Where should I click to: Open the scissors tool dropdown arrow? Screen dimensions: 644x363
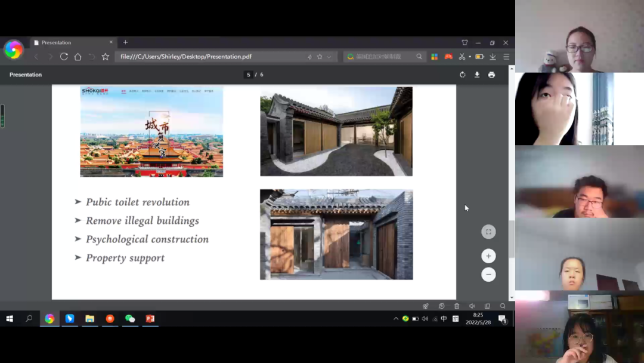coord(469,57)
